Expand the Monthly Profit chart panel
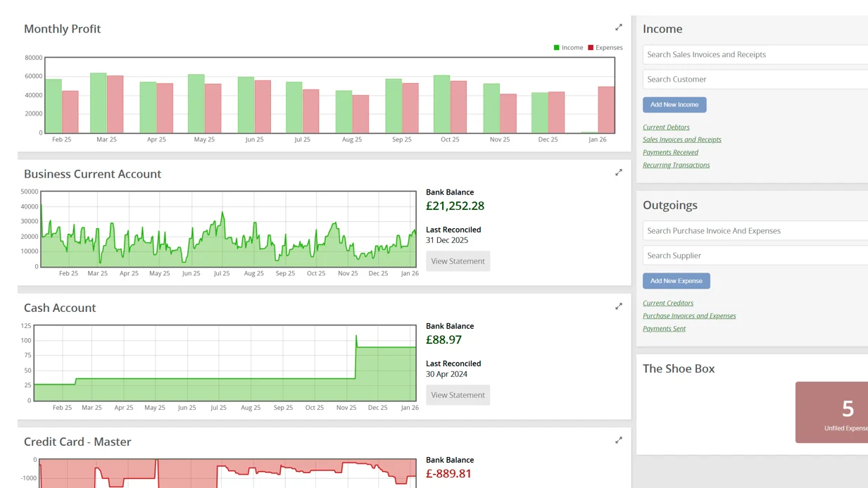This screenshot has width=868, height=488. 619,27
